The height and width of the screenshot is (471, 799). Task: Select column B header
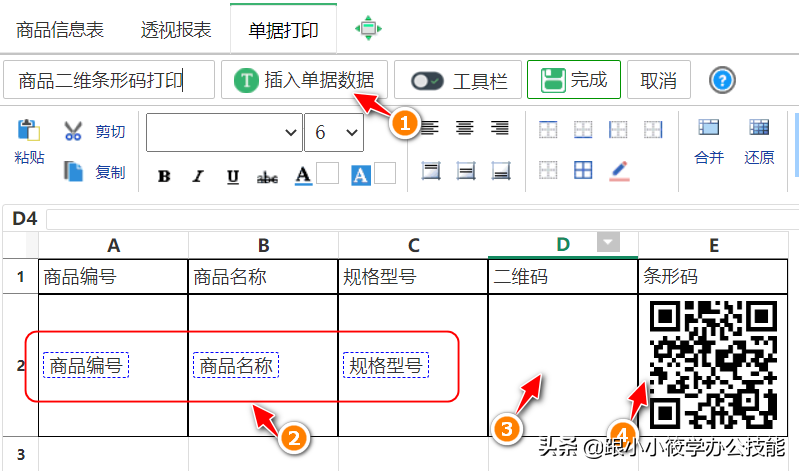263,245
